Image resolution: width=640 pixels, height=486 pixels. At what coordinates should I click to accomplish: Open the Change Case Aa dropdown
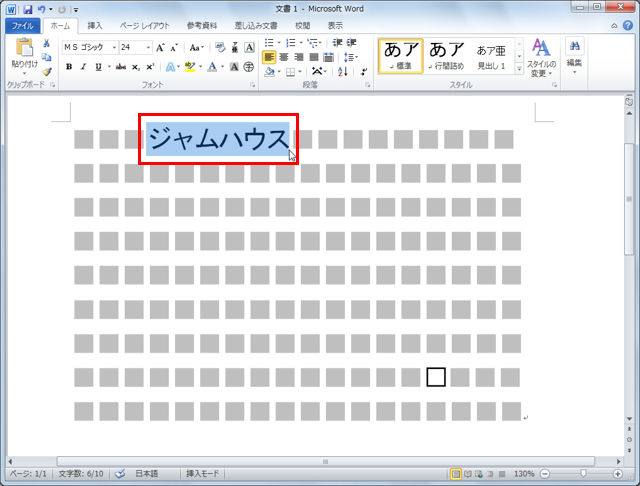(196, 48)
